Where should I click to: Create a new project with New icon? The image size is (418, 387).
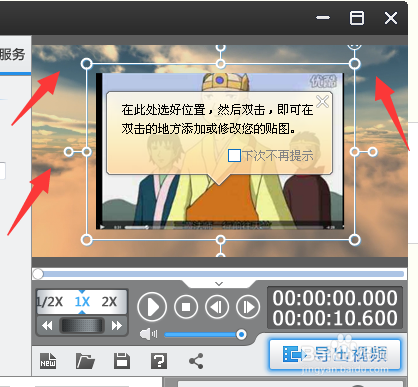click(x=48, y=361)
